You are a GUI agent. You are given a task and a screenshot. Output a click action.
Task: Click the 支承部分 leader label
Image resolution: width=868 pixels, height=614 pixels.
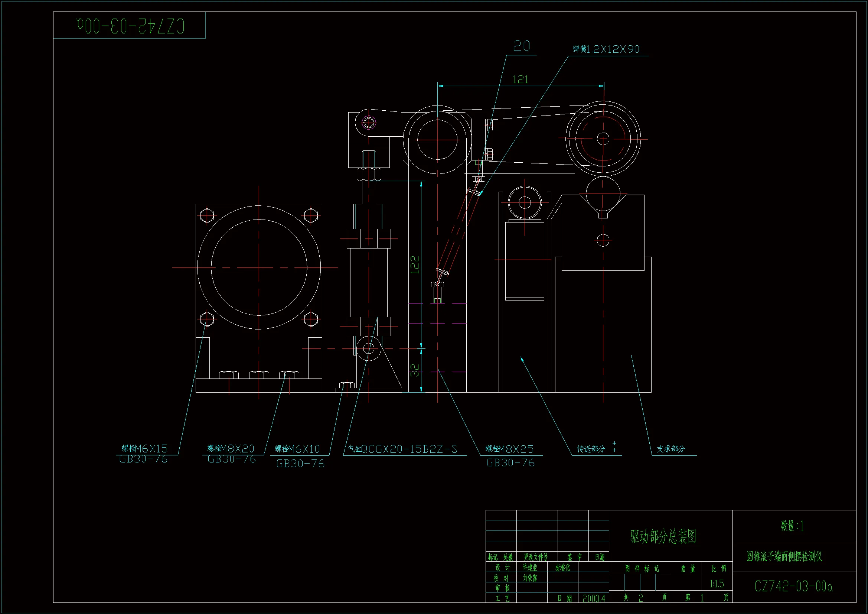tap(670, 449)
